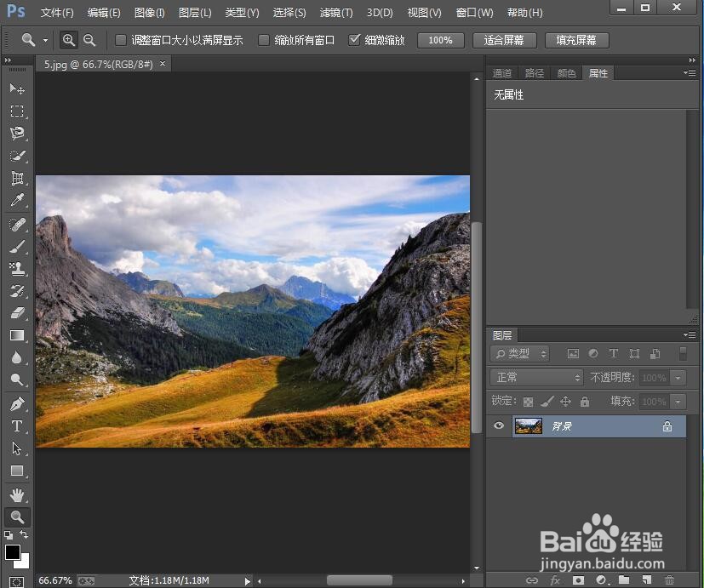The width and height of the screenshot is (704, 588).
Task: Disable scrubby zoom checkbox
Action: tap(354, 40)
